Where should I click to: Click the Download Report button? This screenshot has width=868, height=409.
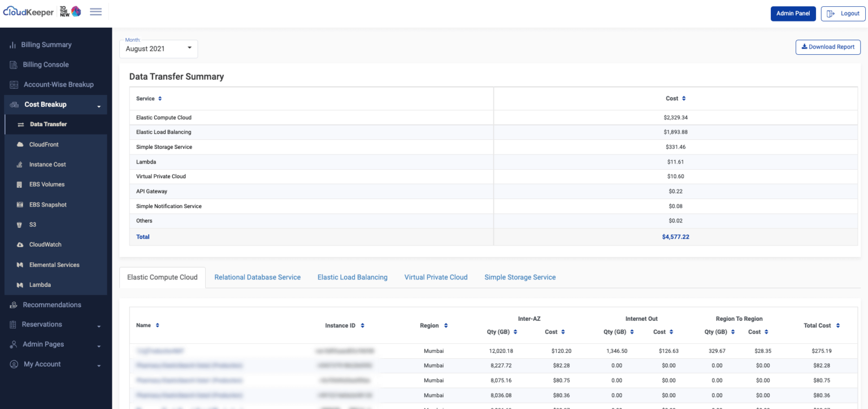[827, 47]
